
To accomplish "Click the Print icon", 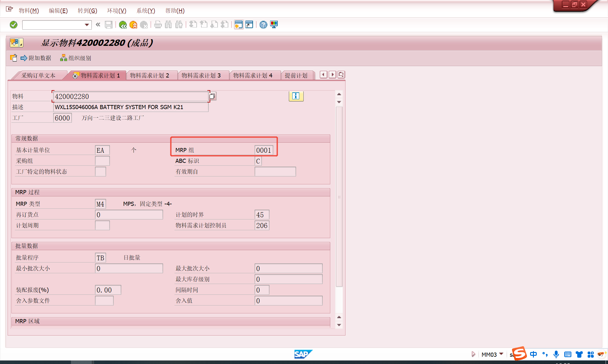I will [x=158, y=25].
